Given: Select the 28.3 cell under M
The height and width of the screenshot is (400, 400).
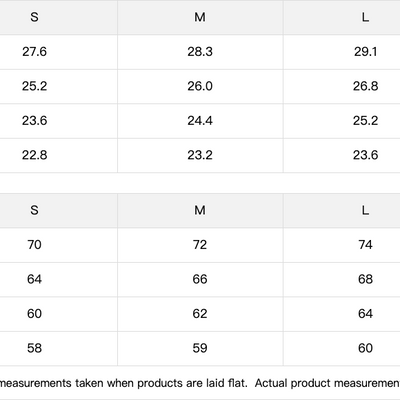Looking at the screenshot, I should [200, 52].
